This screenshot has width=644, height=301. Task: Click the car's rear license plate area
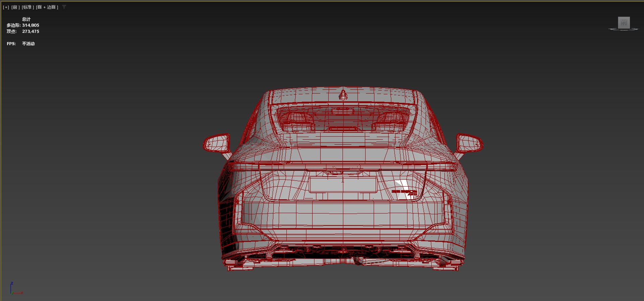(343, 185)
